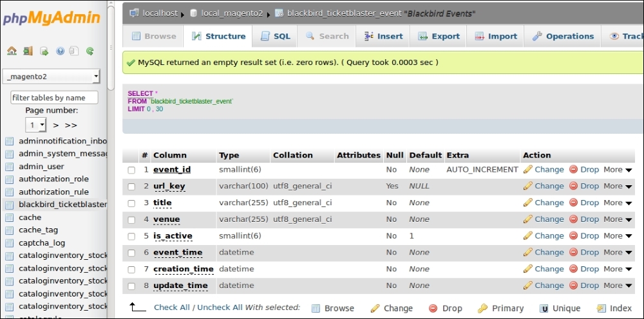Click the Check All link
The height and width of the screenshot is (319, 644).
coord(171,308)
